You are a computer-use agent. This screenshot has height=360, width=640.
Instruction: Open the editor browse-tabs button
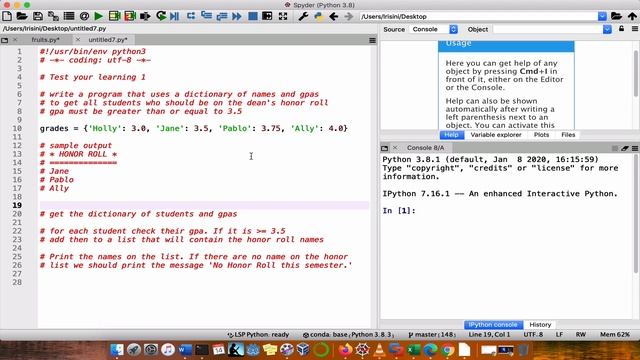pos(4,40)
